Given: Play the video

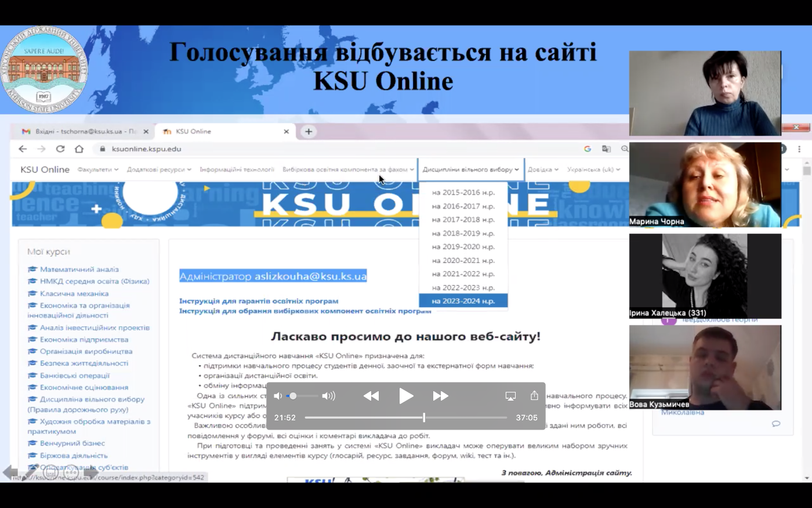Looking at the screenshot, I should 406,396.
